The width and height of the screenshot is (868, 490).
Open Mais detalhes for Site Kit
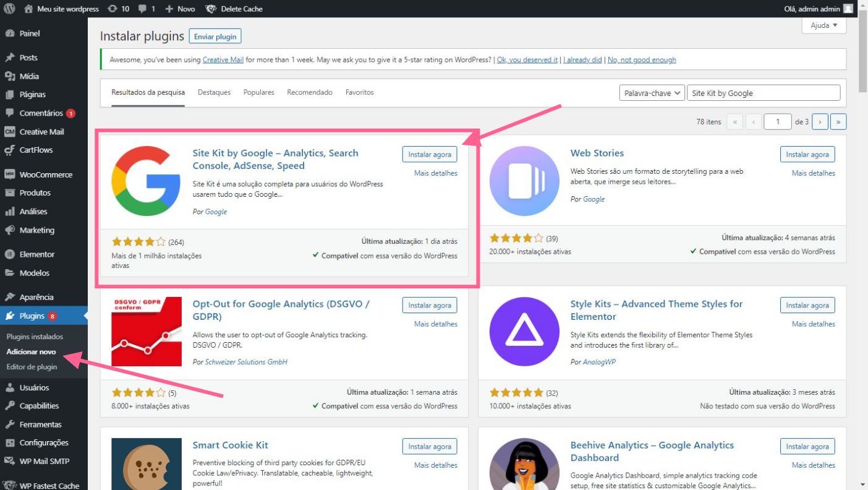[x=436, y=173]
